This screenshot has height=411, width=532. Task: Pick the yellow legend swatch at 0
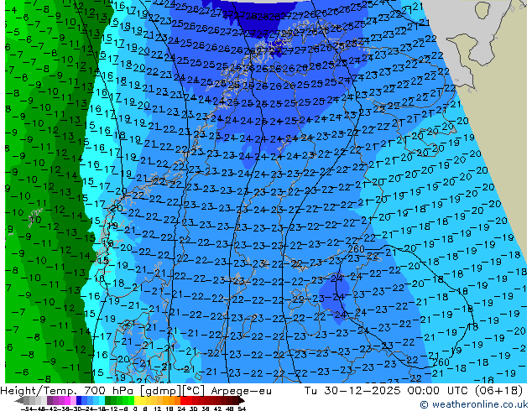pyautogui.click(x=137, y=400)
